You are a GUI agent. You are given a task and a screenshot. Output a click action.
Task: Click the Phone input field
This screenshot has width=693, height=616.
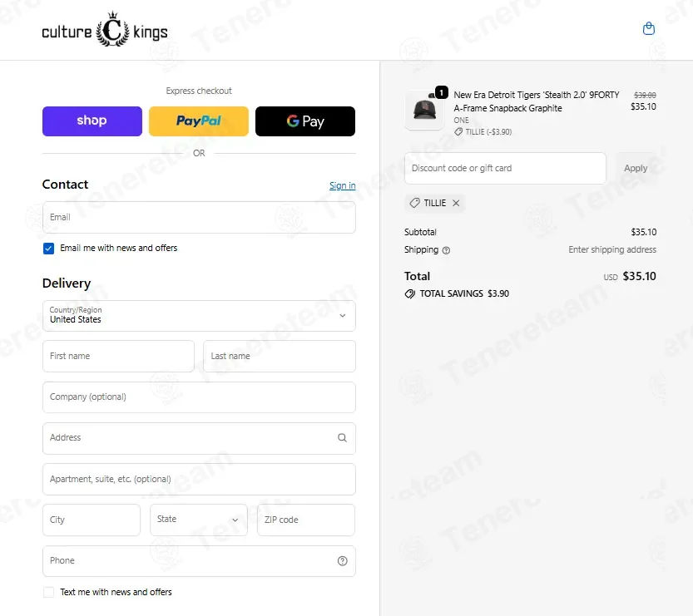click(x=199, y=561)
